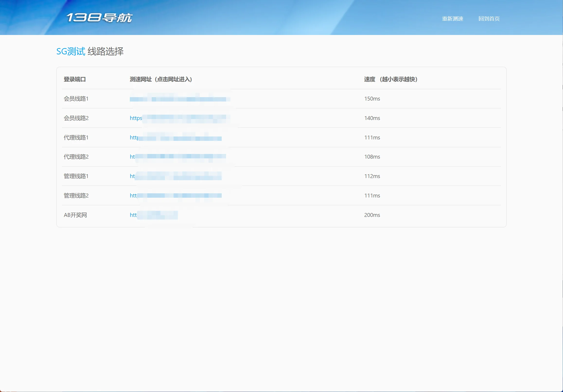Click the 会员线路1 row label
This screenshot has height=392, width=563.
[x=76, y=99]
